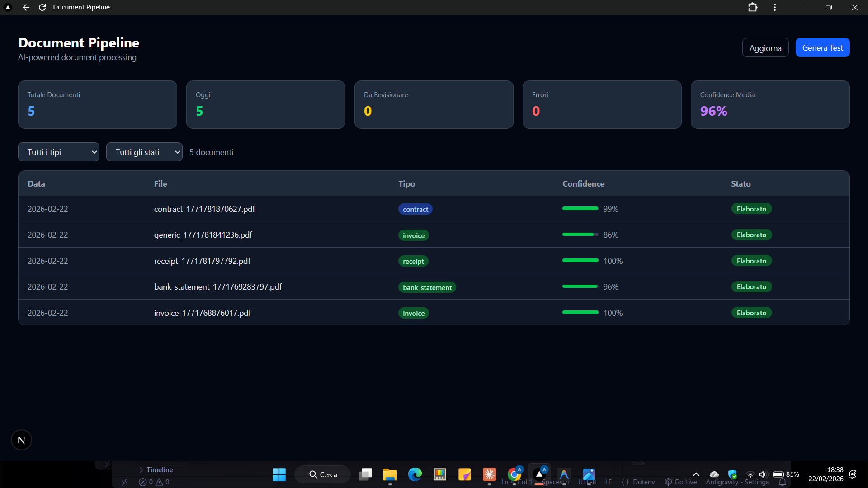This screenshot has width=868, height=488.
Task: Click the Aggiorna button
Action: [765, 48]
